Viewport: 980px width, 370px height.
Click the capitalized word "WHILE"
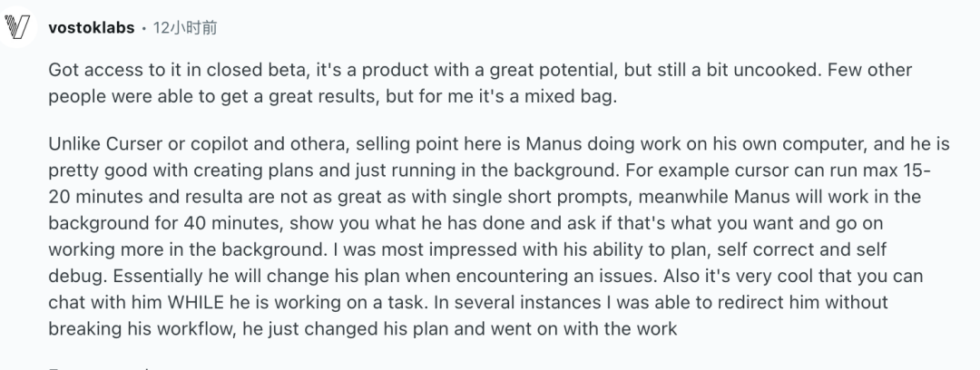196,303
